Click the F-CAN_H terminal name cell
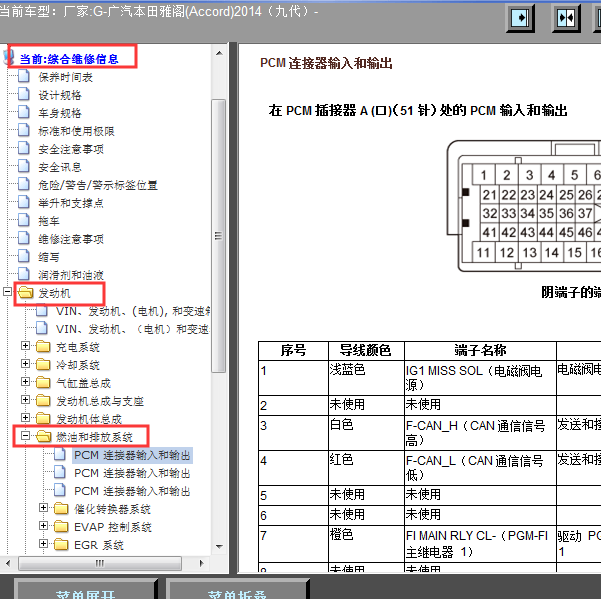Viewport: 601px width, 599px height. coord(480,433)
